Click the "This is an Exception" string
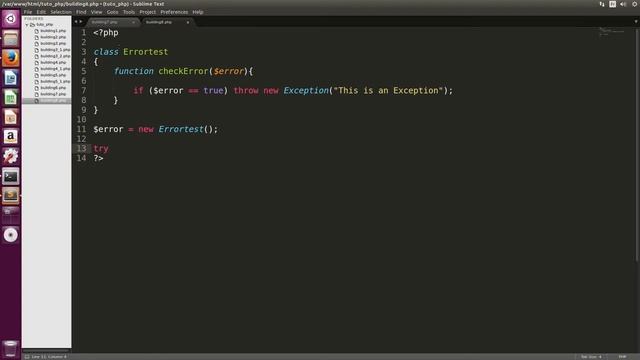Screen dimensions: 640x360 (388, 91)
